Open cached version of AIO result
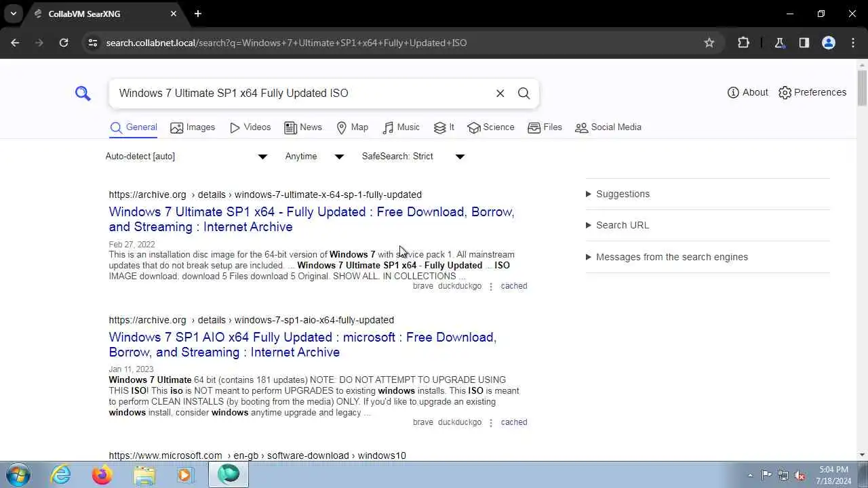This screenshot has height=488, width=868. point(514,422)
